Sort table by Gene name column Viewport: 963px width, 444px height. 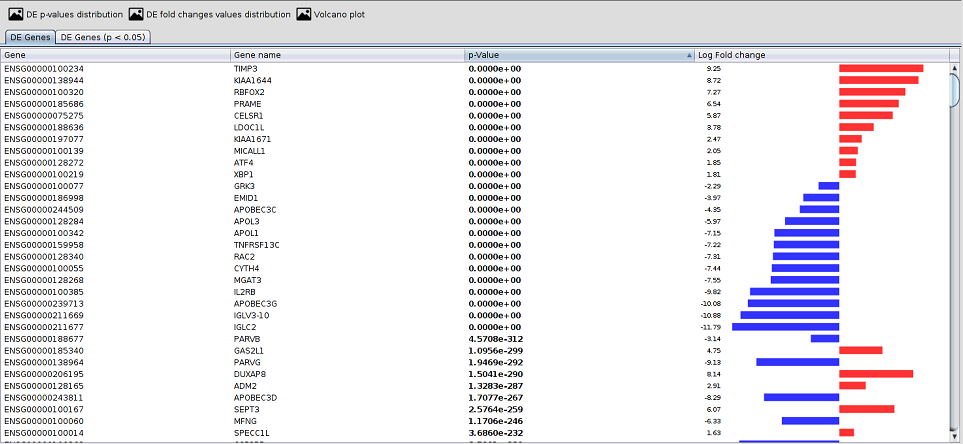346,55
